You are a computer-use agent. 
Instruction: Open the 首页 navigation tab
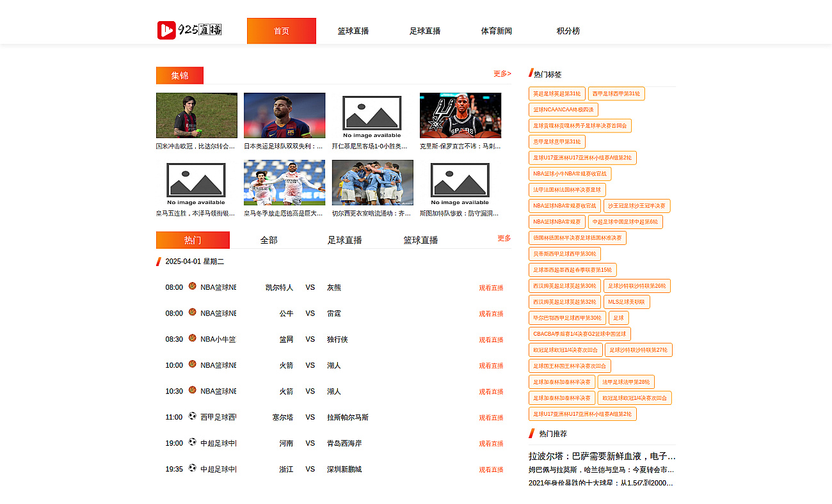tap(282, 31)
